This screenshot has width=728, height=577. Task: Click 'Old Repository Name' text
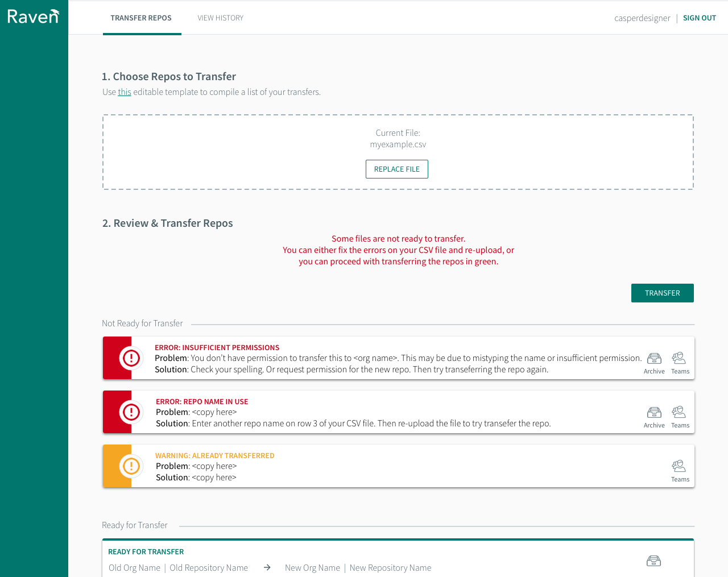tap(209, 568)
